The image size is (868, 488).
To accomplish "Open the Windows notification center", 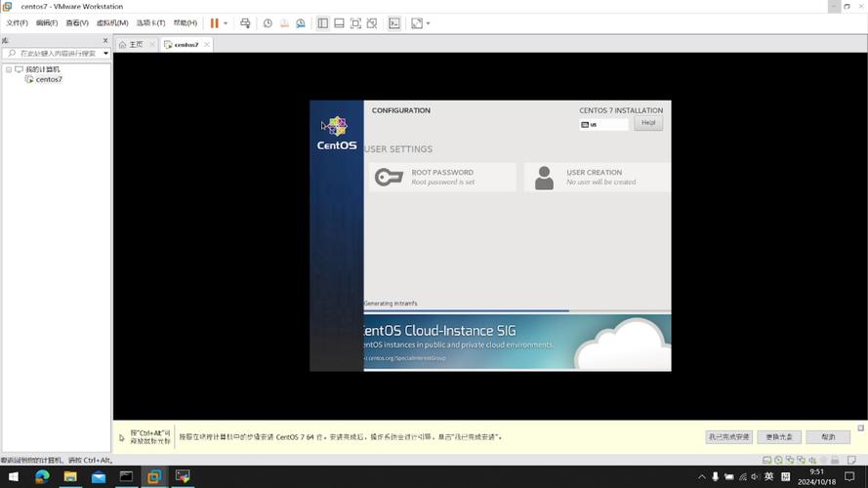I will click(x=849, y=476).
